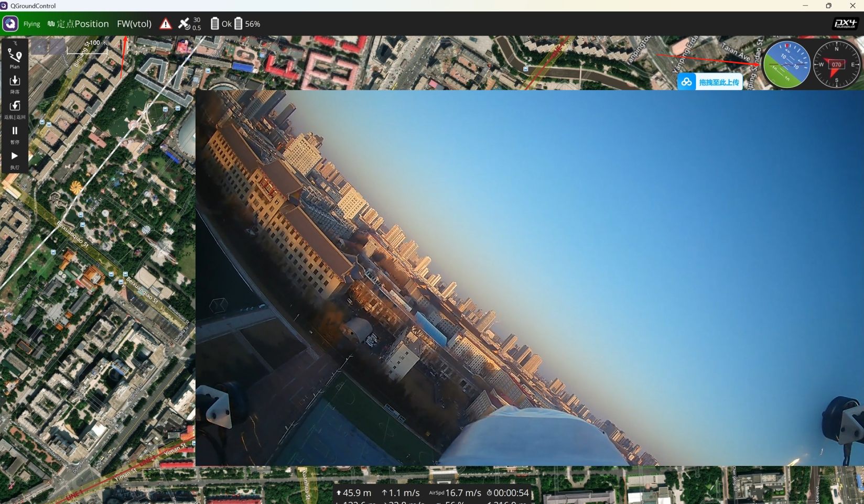
Task: Show the vehicle warning triangle messages
Action: pos(166,24)
